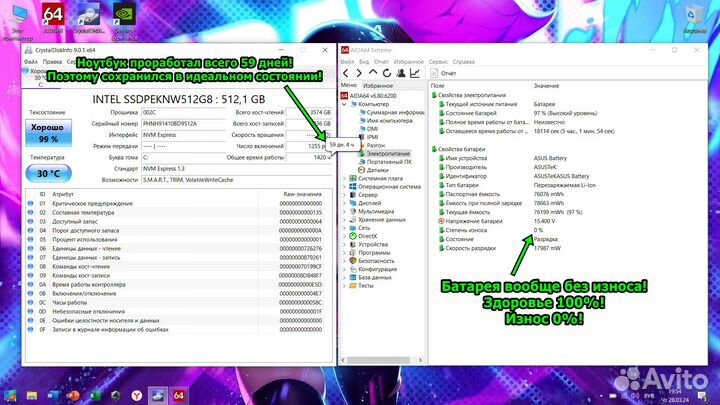720x405 pixels.
Task: Open the graph chart icon in AIDA64 toolbar
Action: (x=415, y=73)
